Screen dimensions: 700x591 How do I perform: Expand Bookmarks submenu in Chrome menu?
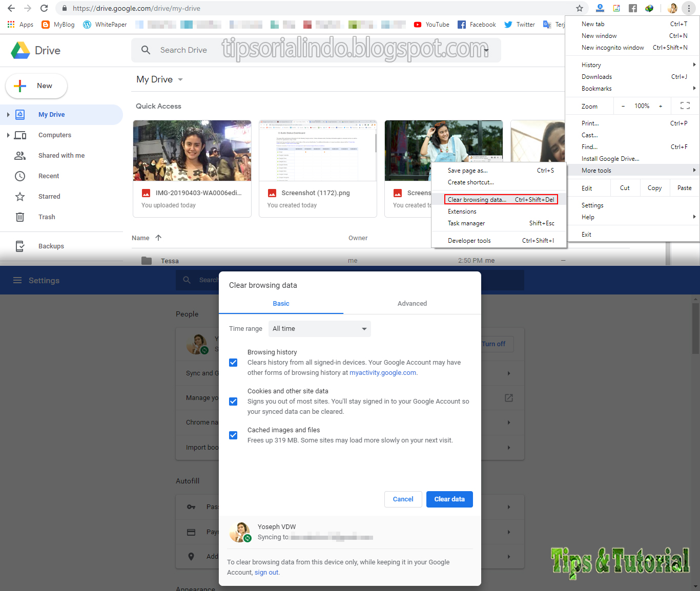[x=632, y=89]
